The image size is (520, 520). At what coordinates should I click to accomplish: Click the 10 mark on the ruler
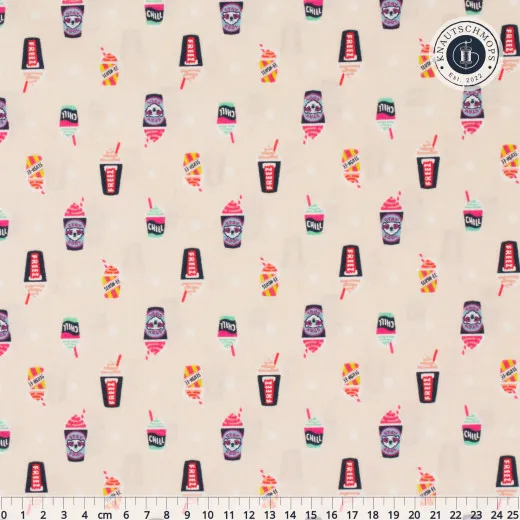(x=208, y=514)
